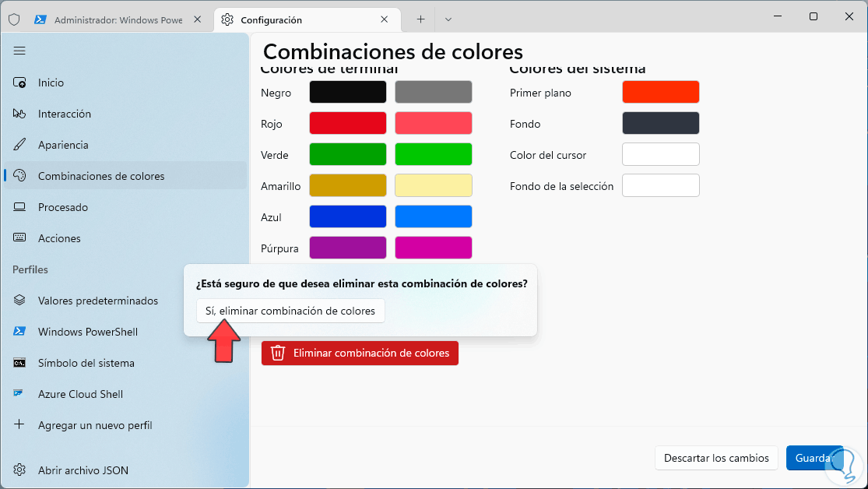Switch to the Administrador Windows PowerShell tab
868x489 pixels.
pos(117,19)
